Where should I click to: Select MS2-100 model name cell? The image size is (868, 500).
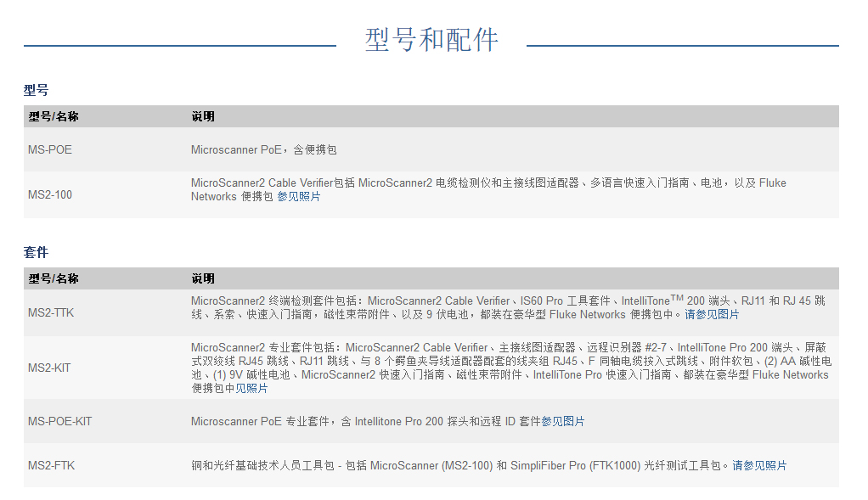coord(50,194)
